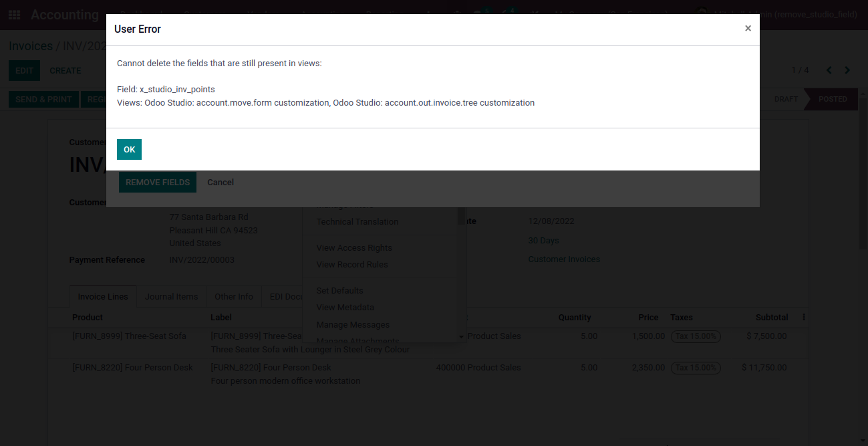868x446 pixels.
Task: Go to next invoice with pager arrow
Action: pos(847,70)
